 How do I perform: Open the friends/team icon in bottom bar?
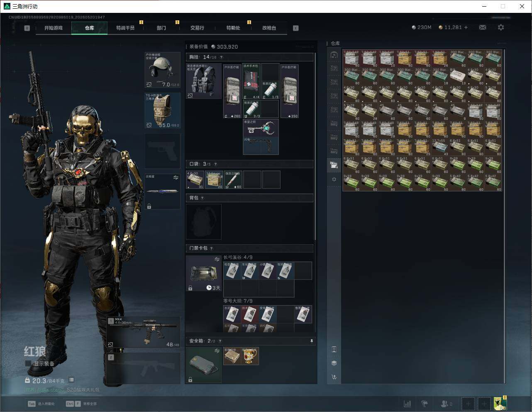[446, 404]
